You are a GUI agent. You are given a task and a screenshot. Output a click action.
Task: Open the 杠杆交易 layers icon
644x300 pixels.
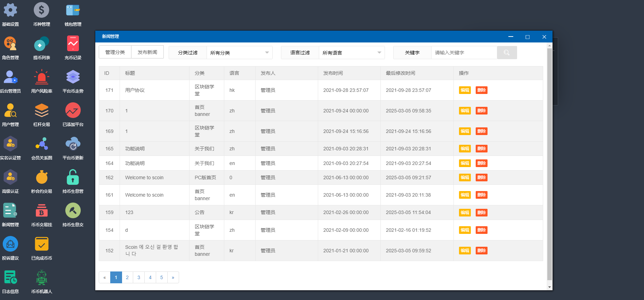[41, 111]
